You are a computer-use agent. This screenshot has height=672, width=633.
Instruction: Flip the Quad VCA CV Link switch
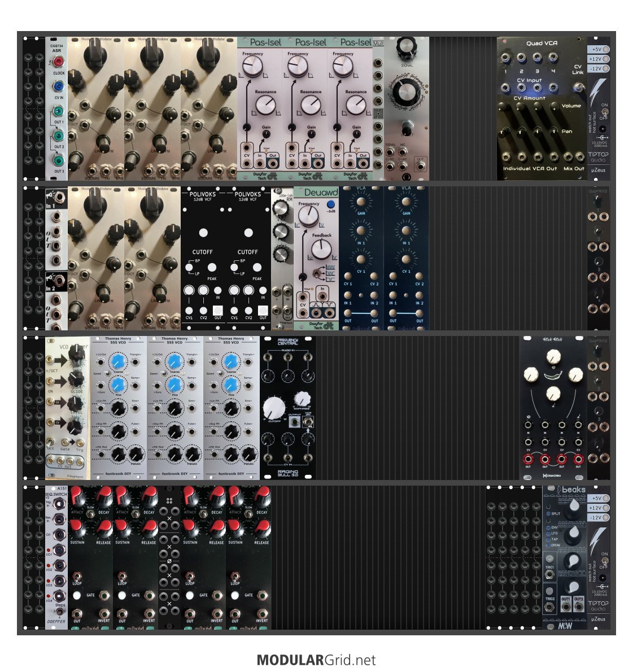(579, 87)
